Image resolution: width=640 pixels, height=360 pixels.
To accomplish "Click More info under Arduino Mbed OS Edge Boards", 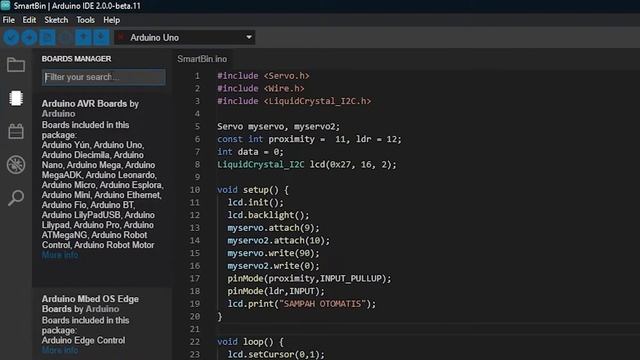I will [60, 350].
